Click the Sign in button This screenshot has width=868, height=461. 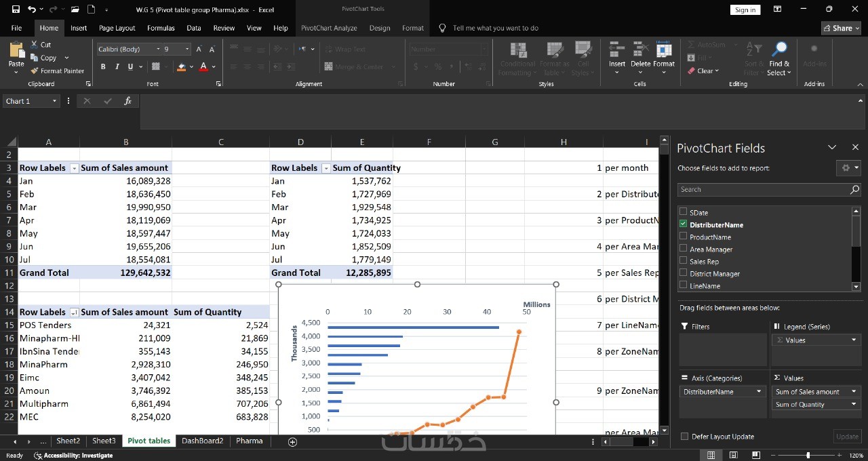click(745, 9)
